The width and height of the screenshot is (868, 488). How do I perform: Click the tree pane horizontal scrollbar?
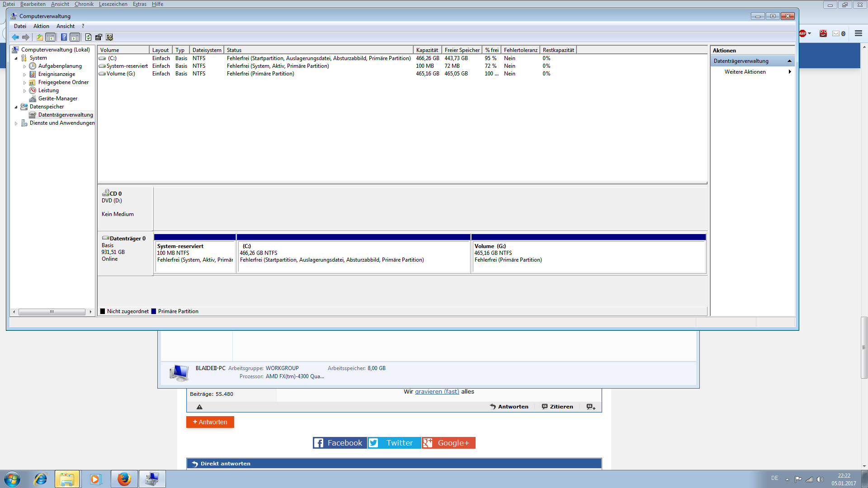click(52, 312)
